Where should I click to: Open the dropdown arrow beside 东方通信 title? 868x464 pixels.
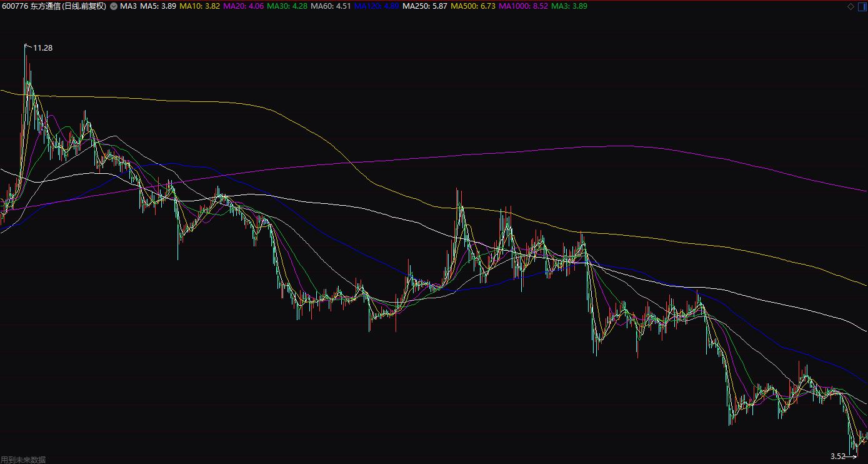(112, 6)
